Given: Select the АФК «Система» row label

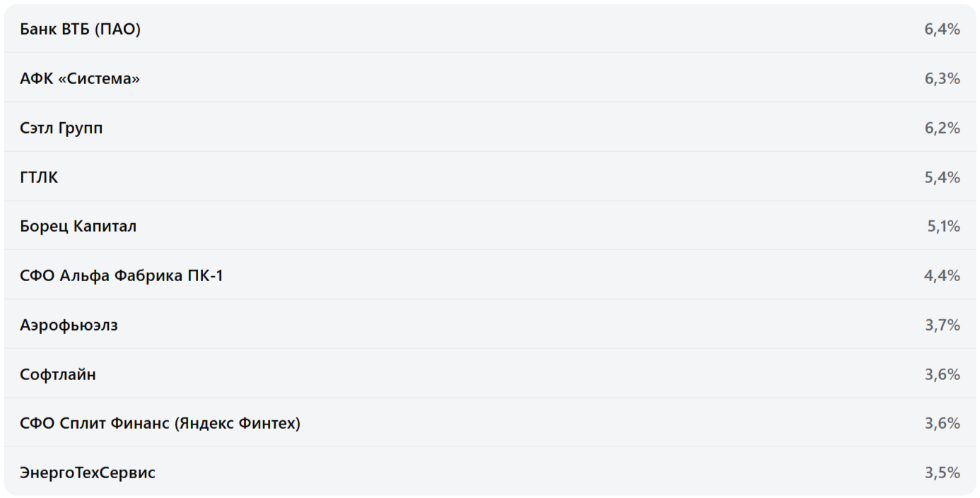Looking at the screenshot, I should 80,78.
